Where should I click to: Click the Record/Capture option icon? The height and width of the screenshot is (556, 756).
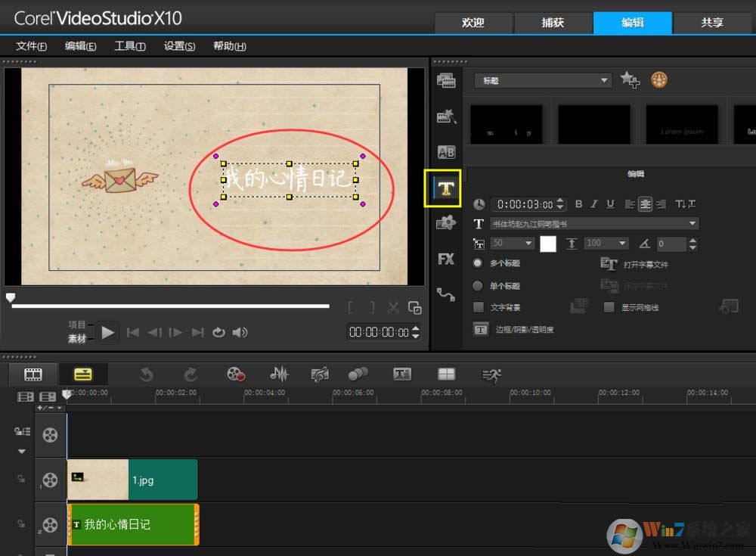click(236, 374)
